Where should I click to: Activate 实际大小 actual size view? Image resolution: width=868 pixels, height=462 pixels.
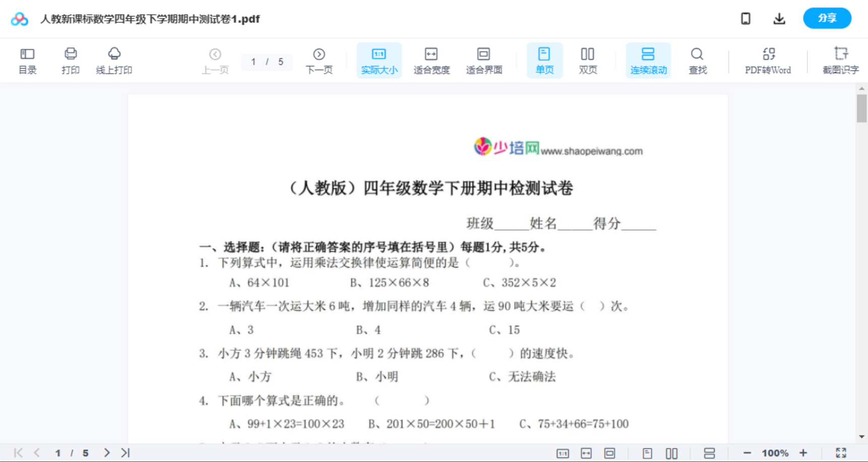379,60
